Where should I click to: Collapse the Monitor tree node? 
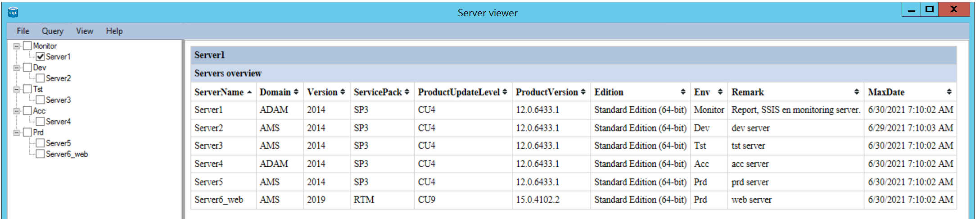17,46
